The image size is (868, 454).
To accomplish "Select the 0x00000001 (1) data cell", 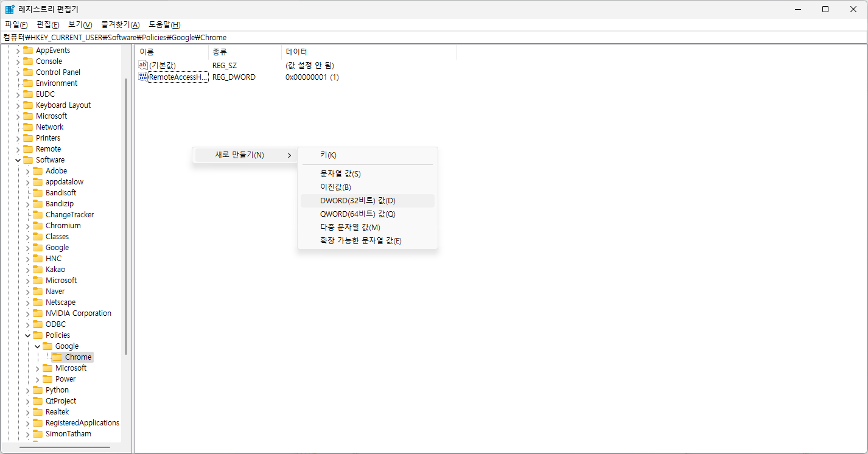I will pos(312,77).
